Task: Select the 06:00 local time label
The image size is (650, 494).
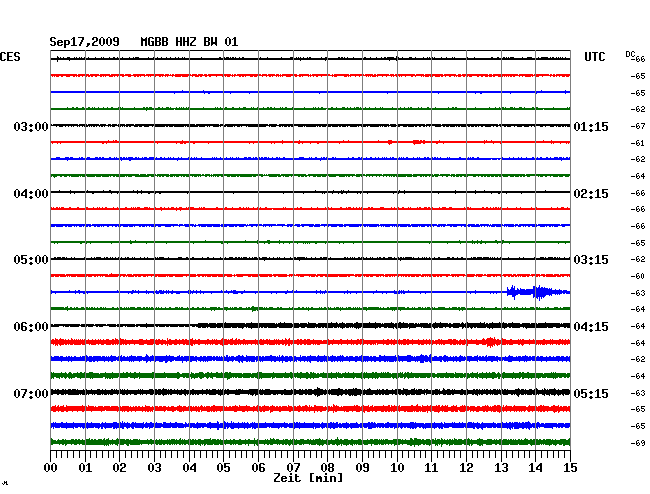Action: [x=31, y=327]
